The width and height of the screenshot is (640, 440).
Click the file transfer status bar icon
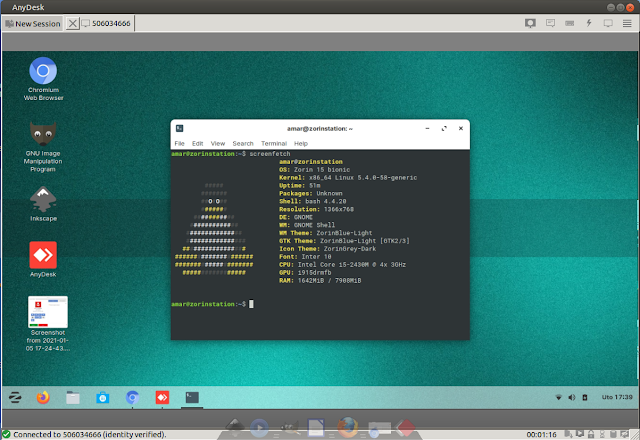point(568,434)
